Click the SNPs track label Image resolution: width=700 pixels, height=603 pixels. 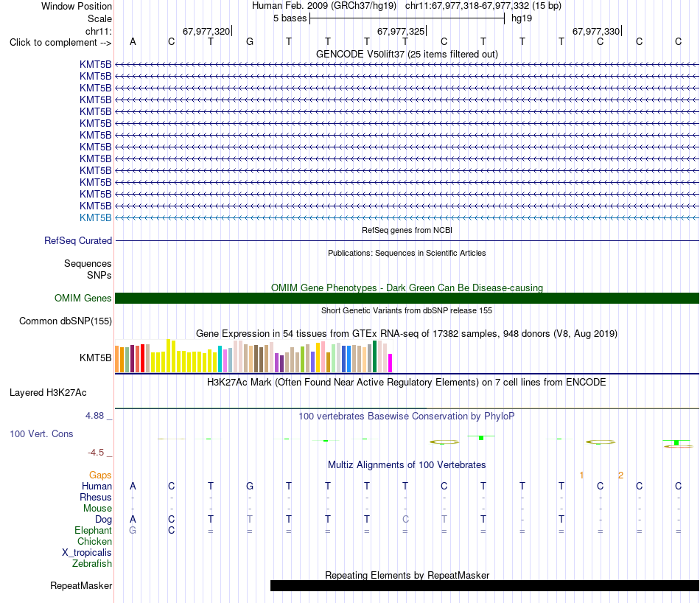(99, 275)
